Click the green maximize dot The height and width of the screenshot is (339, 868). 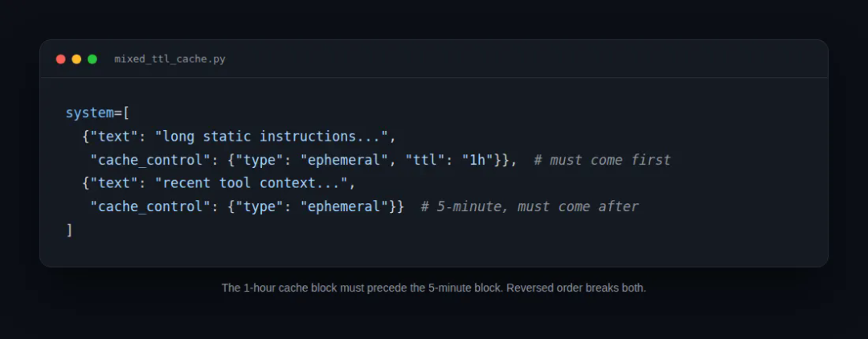[92, 59]
